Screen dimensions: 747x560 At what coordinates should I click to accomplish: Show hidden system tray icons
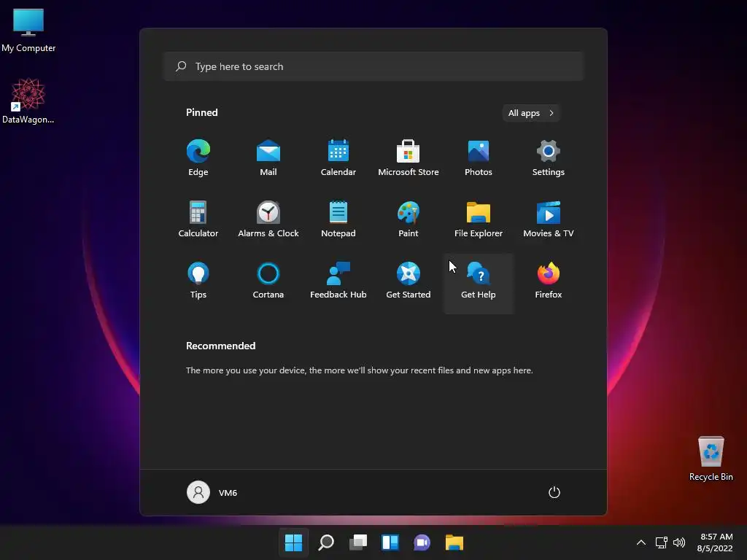tap(641, 542)
